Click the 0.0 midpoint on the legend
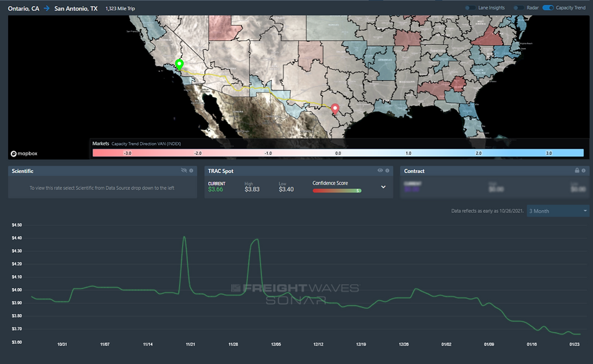Screen dimensions: 593x364 (x=338, y=153)
